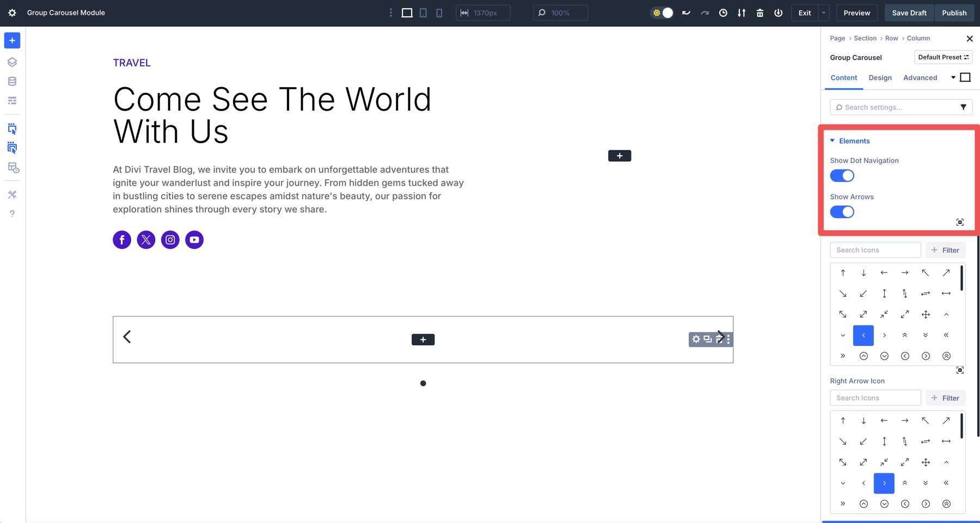Click the add new element plus icon
Image resolution: width=980 pixels, height=523 pixels.
click(x=12, y=40)
